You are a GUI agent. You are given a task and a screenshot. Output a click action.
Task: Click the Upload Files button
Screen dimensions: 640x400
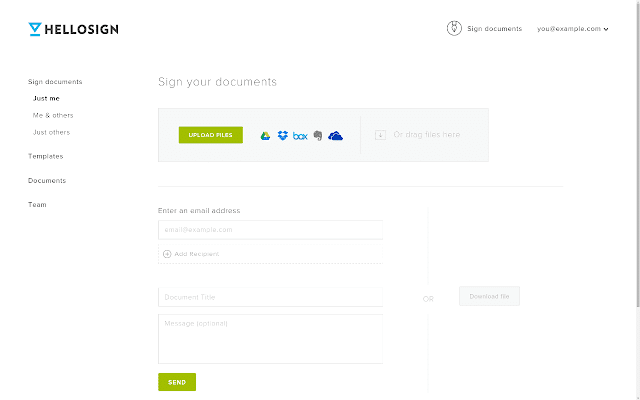pyautogui.click(x=211, y=135)
